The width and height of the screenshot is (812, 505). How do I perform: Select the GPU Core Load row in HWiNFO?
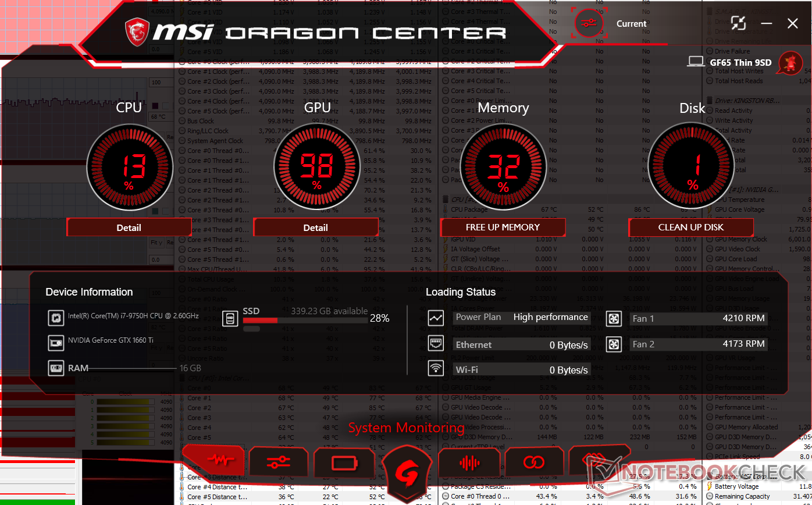(x=758, y=259)
